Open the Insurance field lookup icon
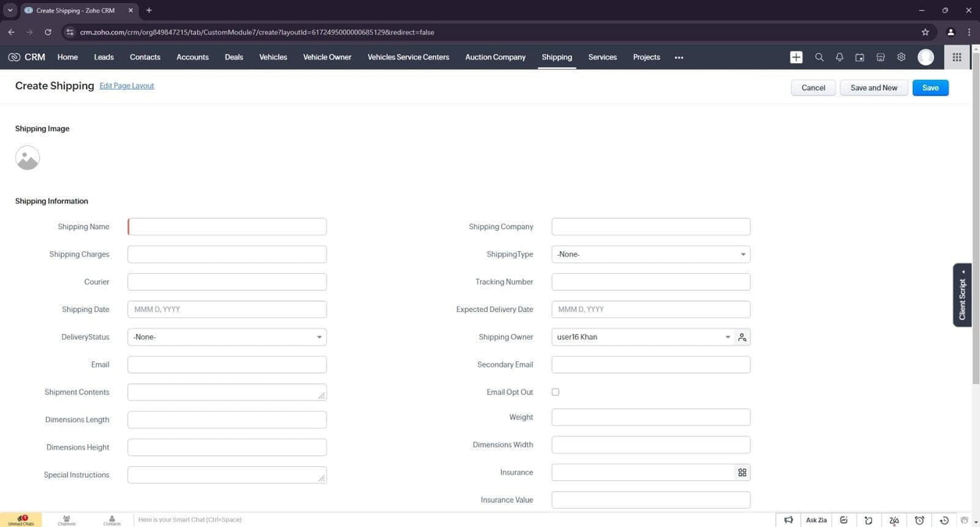This screenshot has height=527, width=980. coord(742,472)
